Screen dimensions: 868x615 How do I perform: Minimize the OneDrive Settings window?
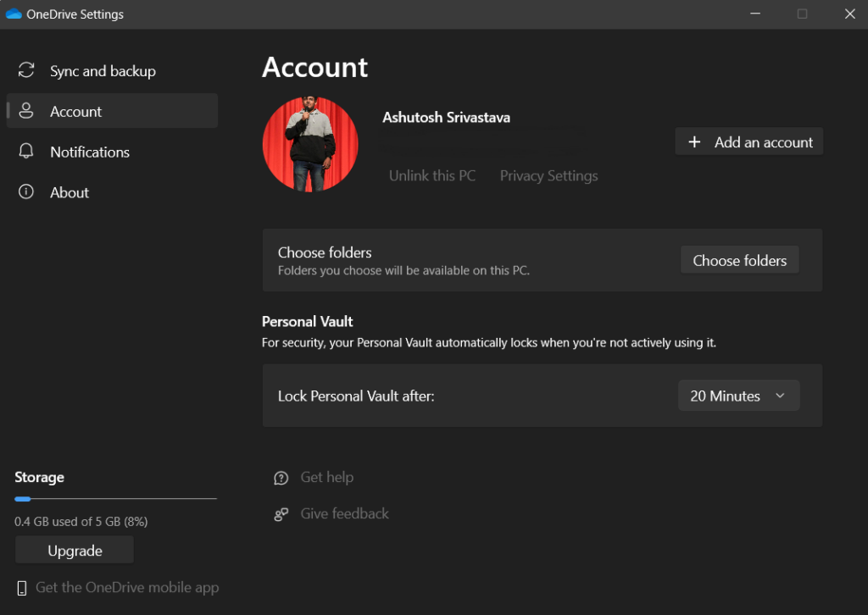click(x=754, y=14)
